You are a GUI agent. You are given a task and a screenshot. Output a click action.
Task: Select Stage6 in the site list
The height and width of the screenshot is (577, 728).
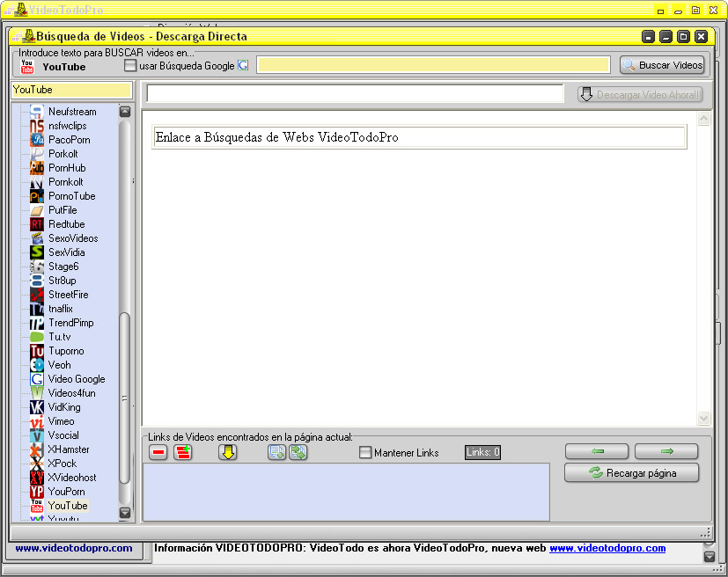(63, 267)
